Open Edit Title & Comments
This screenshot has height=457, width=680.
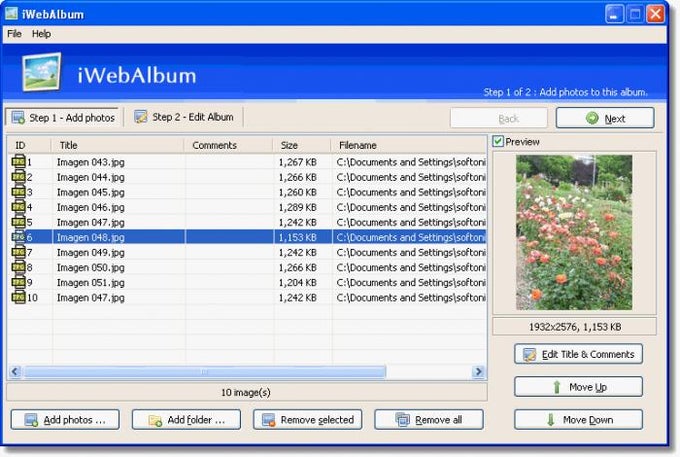(x=578, y=354)
